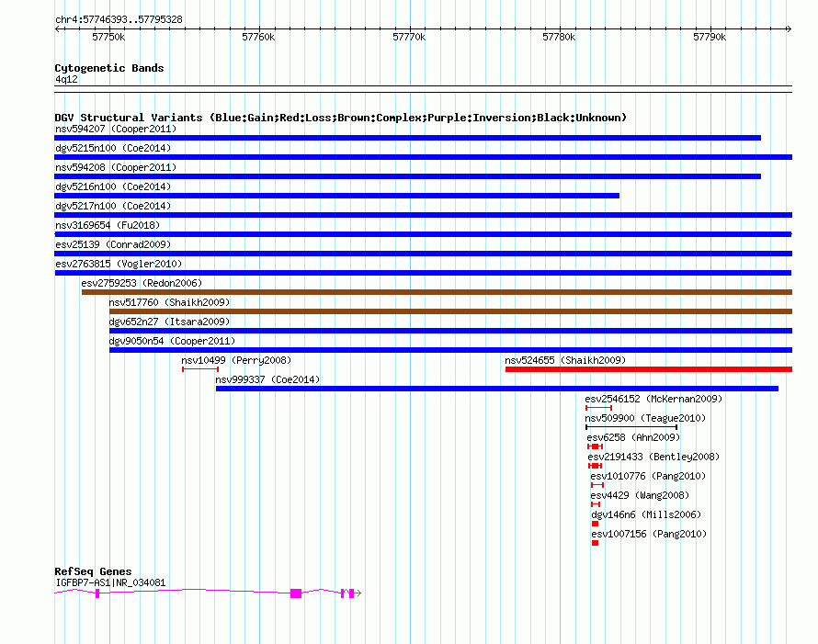This screenshot has height=644, width=818.
Task: Click the dgv5216n100 (Coe2014) label
Action: click(x=113, y=186)
